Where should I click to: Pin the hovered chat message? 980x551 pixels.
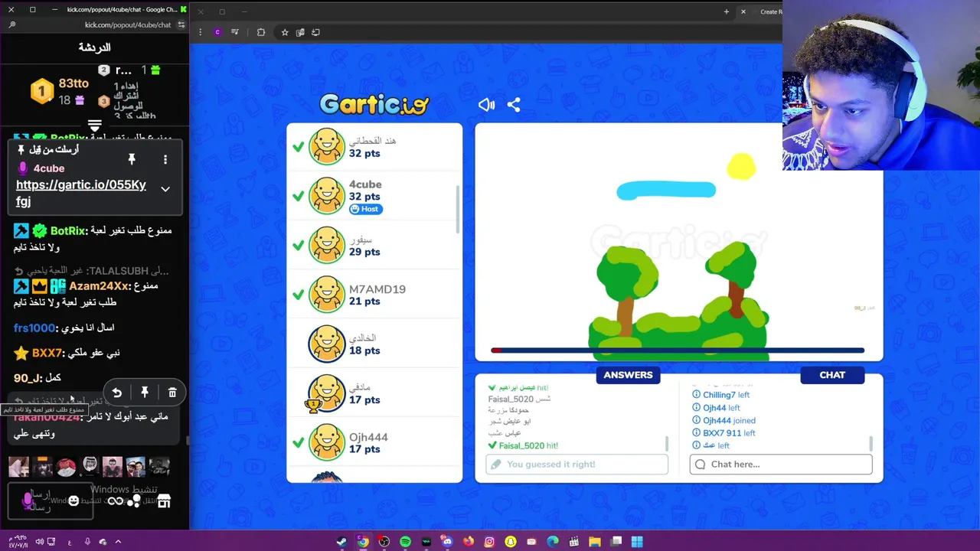pyautogui.click(x=145, y=393)
